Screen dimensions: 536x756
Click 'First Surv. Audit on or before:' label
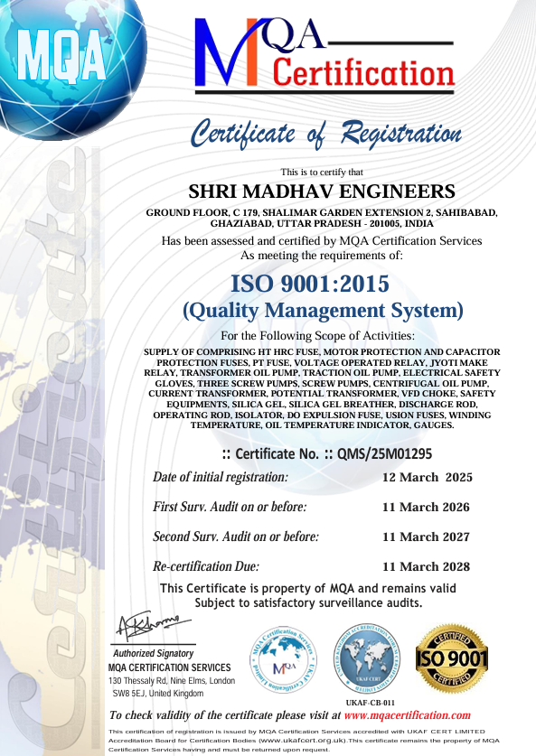[x=230, y=508]
